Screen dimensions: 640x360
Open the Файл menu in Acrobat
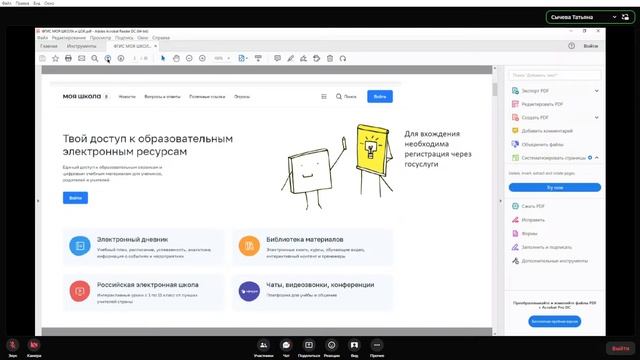coord(42,38)
